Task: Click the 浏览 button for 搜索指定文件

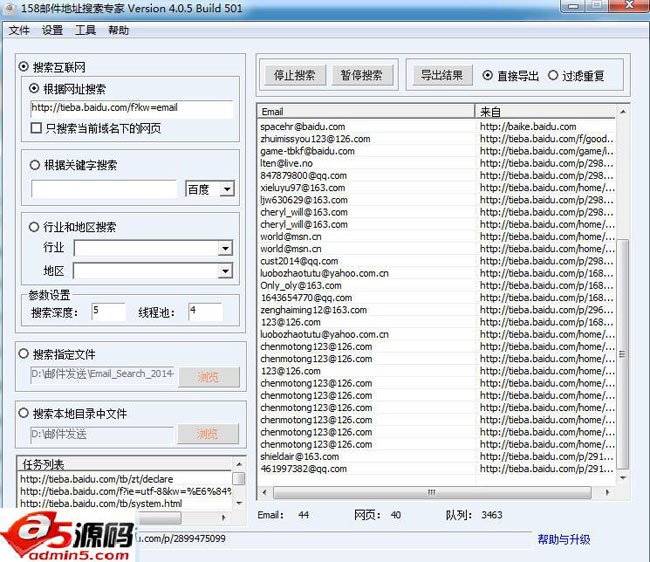Action: click(209, 377)
